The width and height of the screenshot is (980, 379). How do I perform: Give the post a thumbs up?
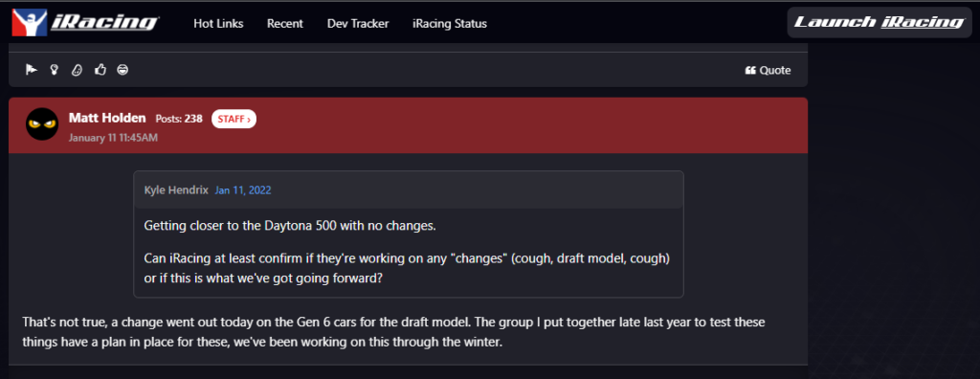pos(100,70)
